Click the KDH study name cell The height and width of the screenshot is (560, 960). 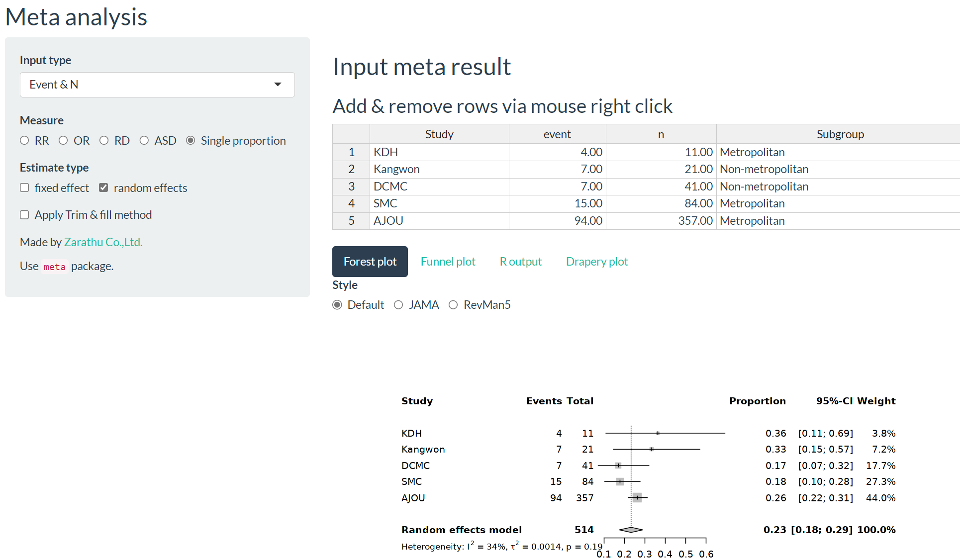pyautogui.click(x=439, y=152)
